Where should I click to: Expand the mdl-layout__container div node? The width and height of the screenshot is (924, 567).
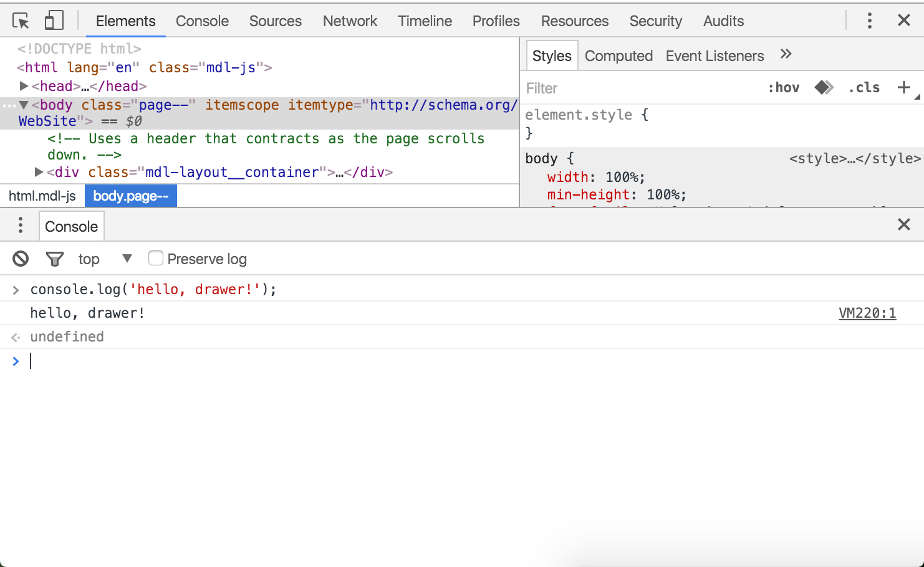[x=39, y=172]
